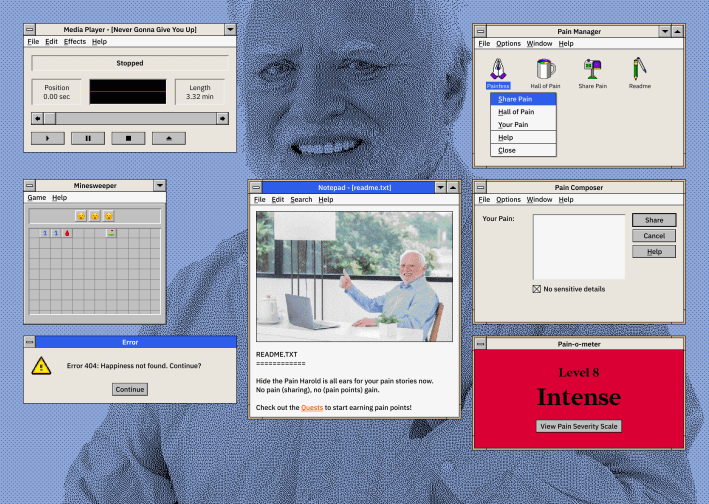Click the View Pain Severity Scale button
The width and height of the screenshot is (709, 504).
tap(579, 426)
